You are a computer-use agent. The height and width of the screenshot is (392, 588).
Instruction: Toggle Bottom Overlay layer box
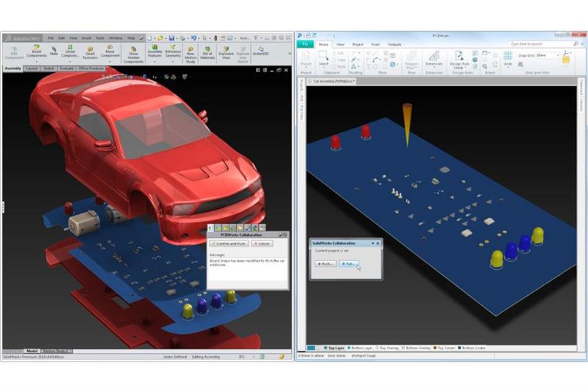pos(403,348)
